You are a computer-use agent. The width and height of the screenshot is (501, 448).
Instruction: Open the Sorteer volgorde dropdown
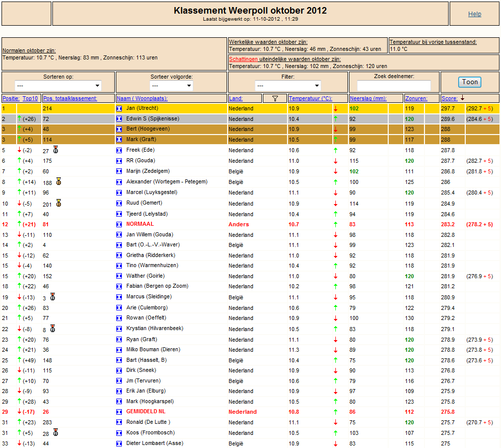coord(171,86)
